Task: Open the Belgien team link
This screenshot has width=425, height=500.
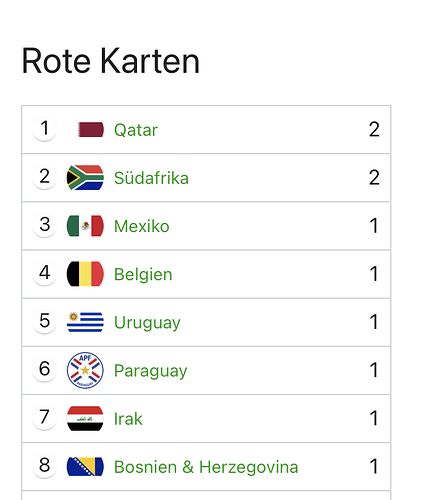Action: click(x=143, y=274)
